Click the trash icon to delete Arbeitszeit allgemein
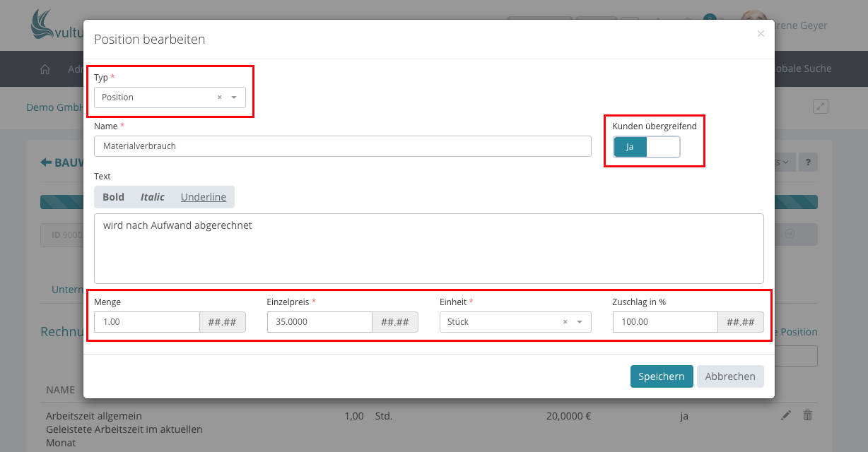 808,416
